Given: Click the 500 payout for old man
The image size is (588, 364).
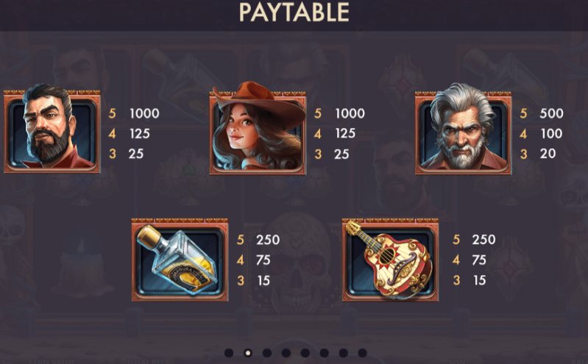Looking at the screenshot, I should 551,113.
